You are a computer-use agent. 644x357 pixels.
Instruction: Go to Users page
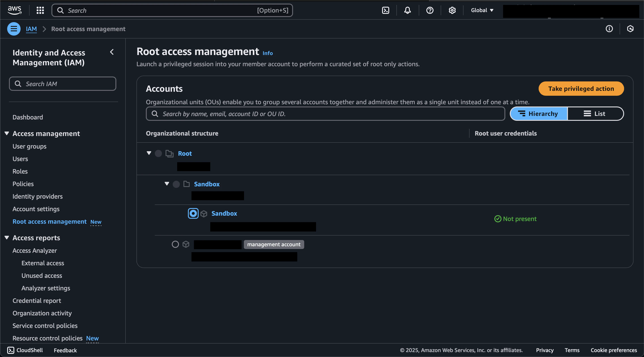coord(20,159)
